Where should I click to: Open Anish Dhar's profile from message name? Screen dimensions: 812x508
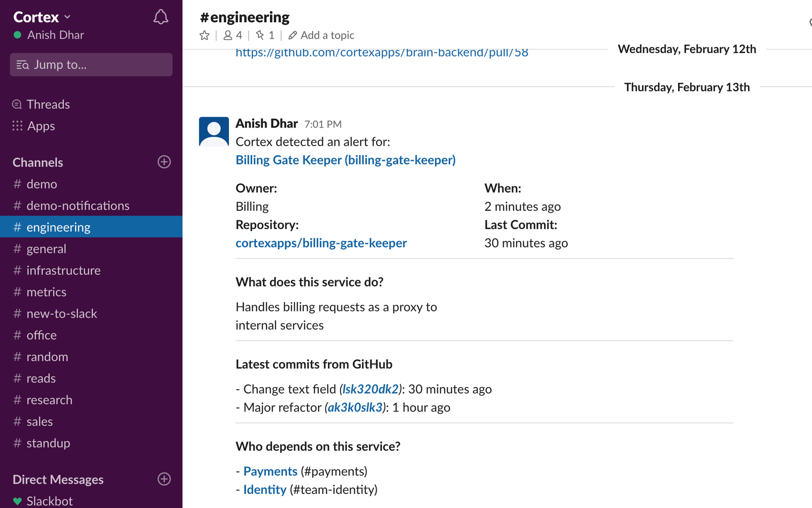(x=266, y=123)
